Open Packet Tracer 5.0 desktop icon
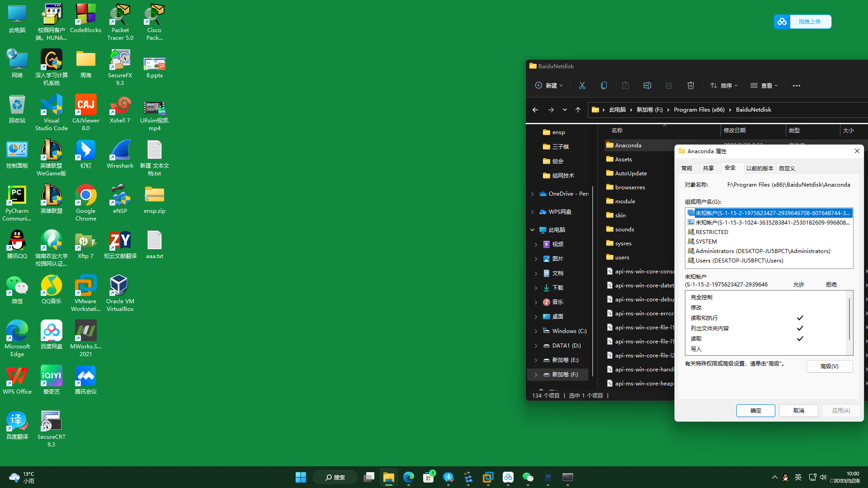 120,22
